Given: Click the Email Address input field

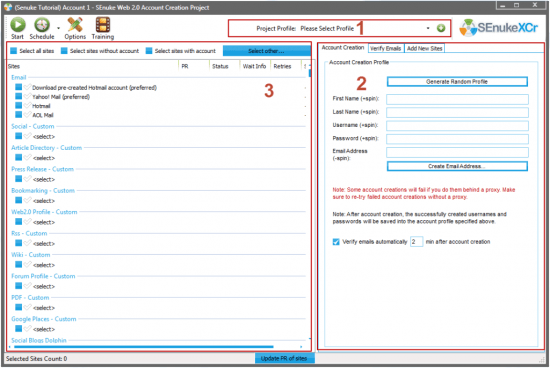Looking at the screenshot, I should point(457,152).
